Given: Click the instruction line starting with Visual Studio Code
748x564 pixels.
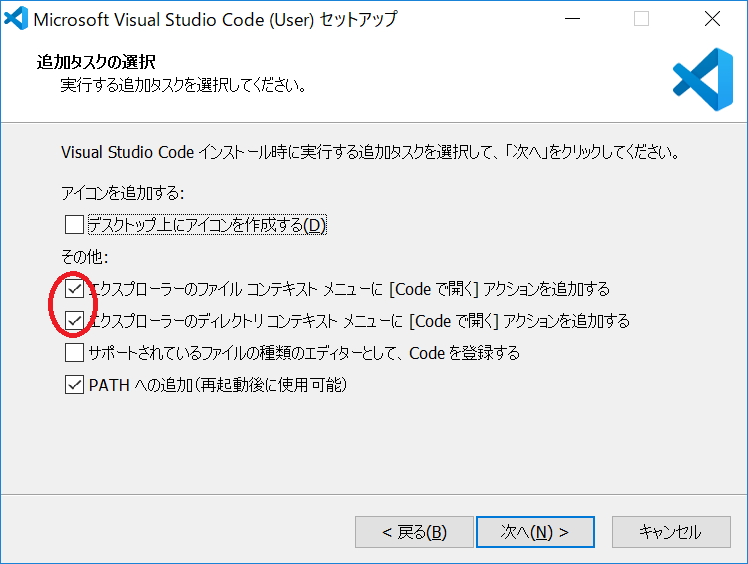Looking at the screenshot, I should pos(370,152).
